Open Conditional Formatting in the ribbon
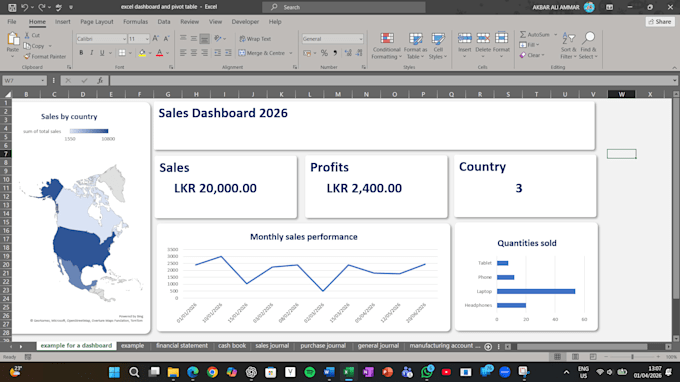The height and width of the screenshot is (382, 680). click(386, 46)
